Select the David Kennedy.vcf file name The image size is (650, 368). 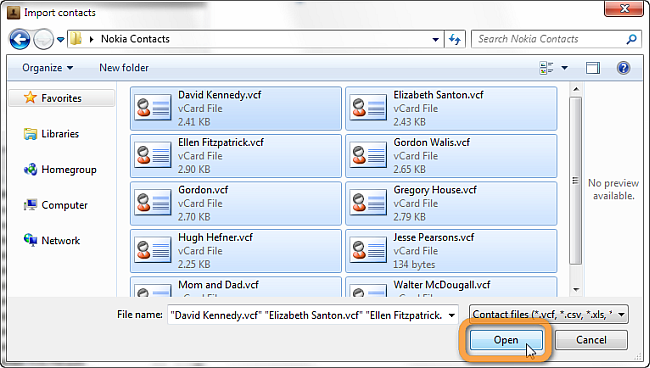tap(220, 95)
